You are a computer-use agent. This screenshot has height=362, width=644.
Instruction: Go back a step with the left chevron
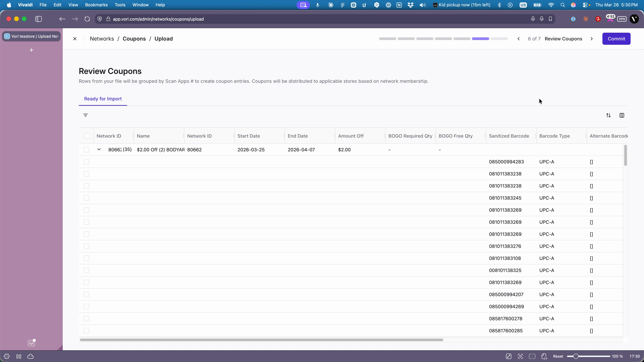click(x=519, y=39)
